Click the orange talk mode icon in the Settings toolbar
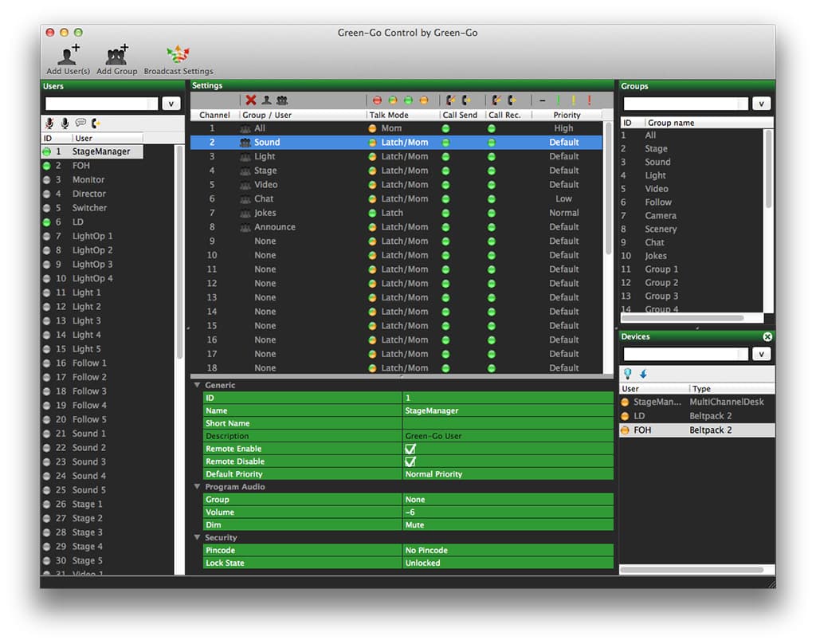The height and width of the screenshot is (644, 816). (424, 100)
